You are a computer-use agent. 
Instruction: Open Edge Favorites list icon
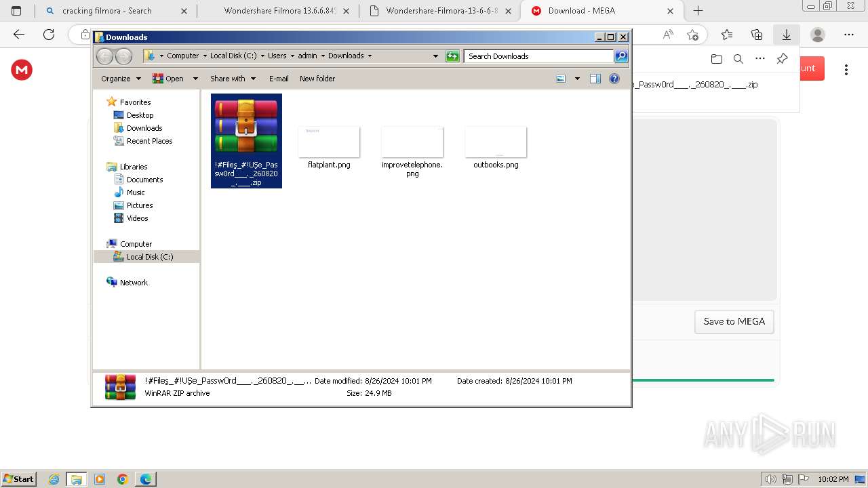pos(727,35)
